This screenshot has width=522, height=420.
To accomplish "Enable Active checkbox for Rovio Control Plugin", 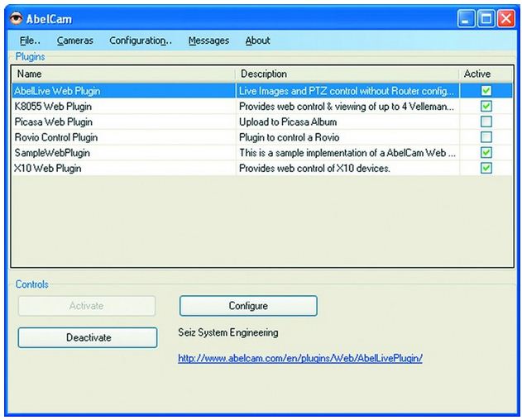I will click(x=486, y=136).
